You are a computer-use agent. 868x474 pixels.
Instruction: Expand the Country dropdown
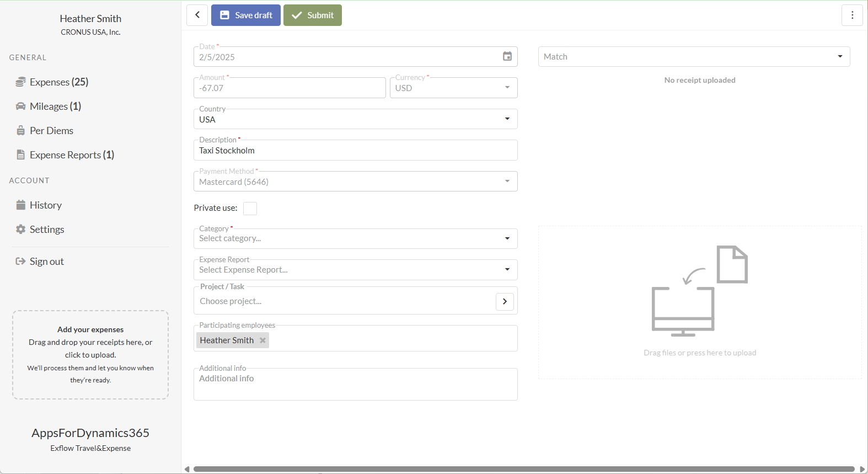(355, 119)
